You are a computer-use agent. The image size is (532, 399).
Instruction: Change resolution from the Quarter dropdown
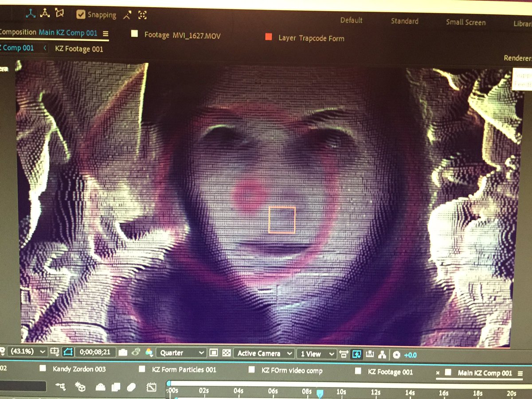(180, 353)
